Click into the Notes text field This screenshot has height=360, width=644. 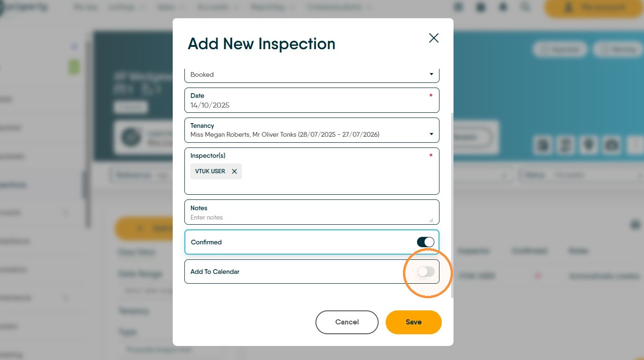click(x=312, y=212)
